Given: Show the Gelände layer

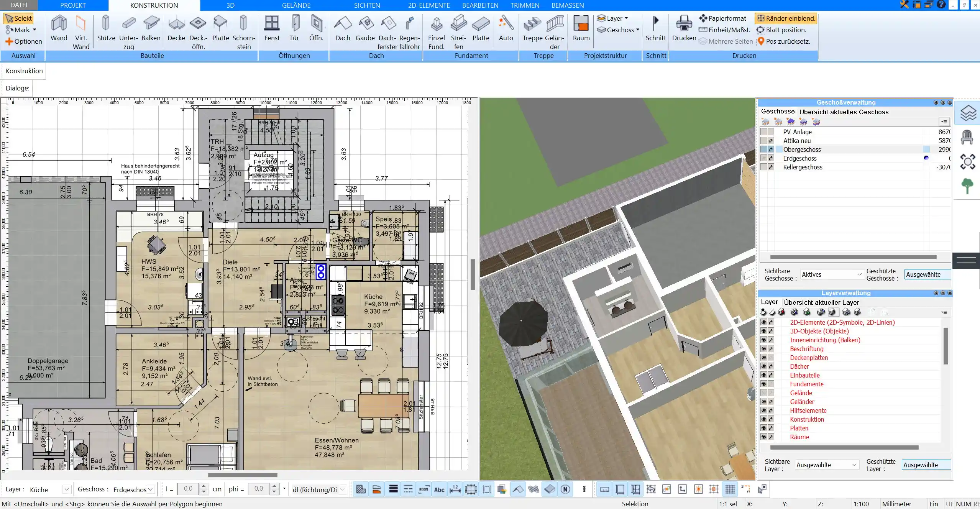Looking at the screenshot, I should [764, 393].
